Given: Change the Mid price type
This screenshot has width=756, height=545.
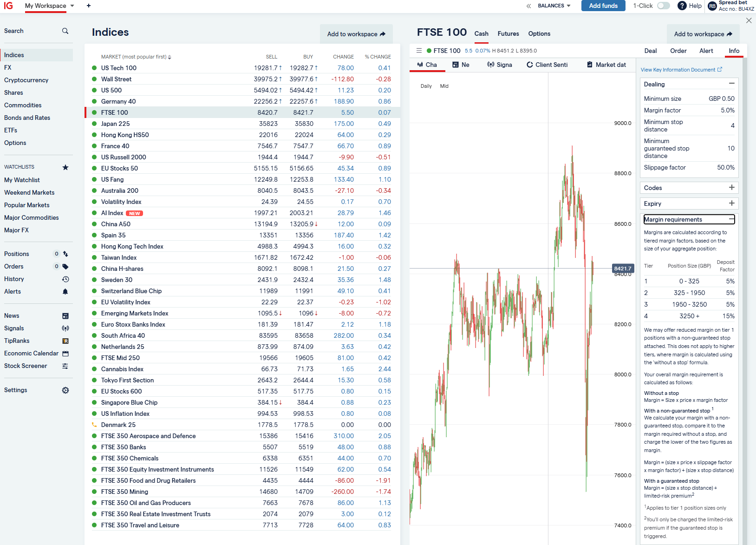Looking at the screenshot, I should click(x=444, y=86).
